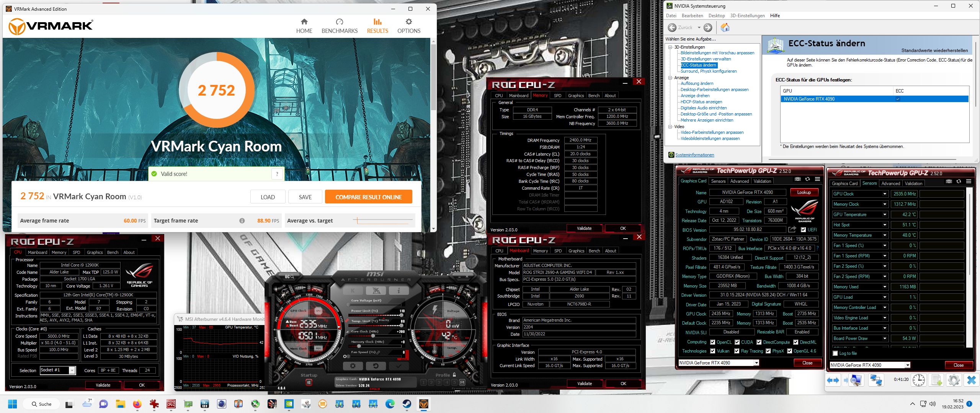
Task: Toggle the UEFI checkbox in GPU-Z
Action: click(x=803, y=230)
